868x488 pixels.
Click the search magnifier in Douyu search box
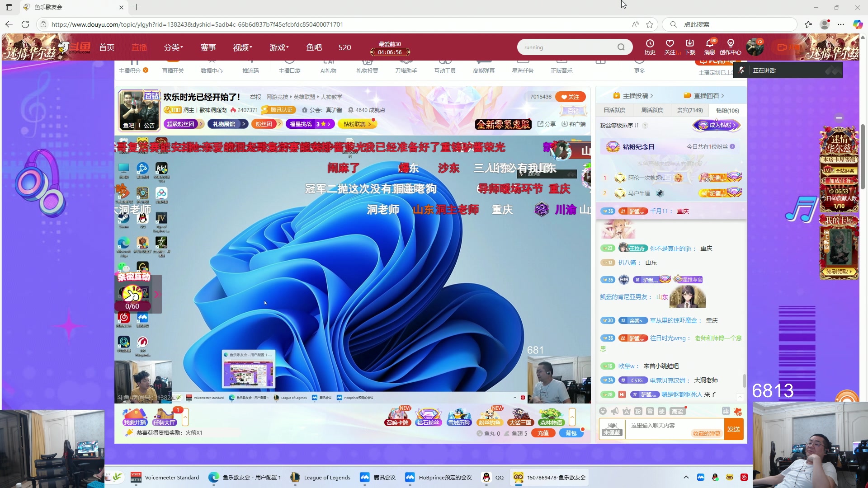click(621, 47)
